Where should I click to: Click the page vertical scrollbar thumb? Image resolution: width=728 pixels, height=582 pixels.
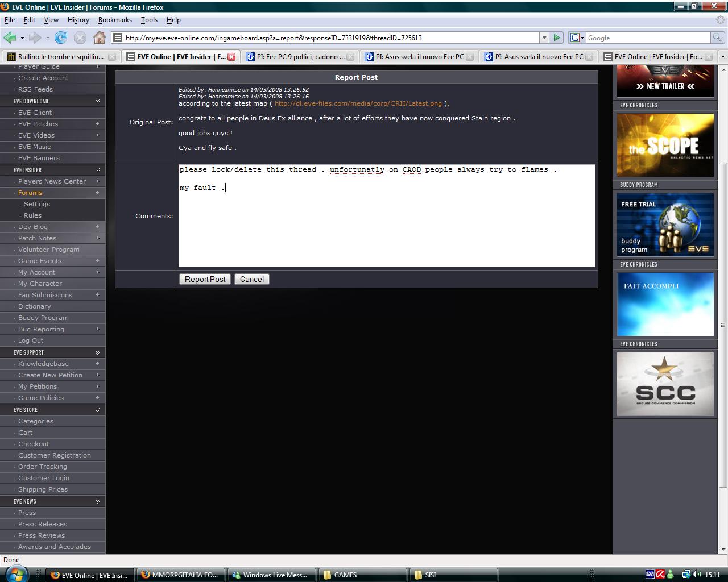[723, 325]
